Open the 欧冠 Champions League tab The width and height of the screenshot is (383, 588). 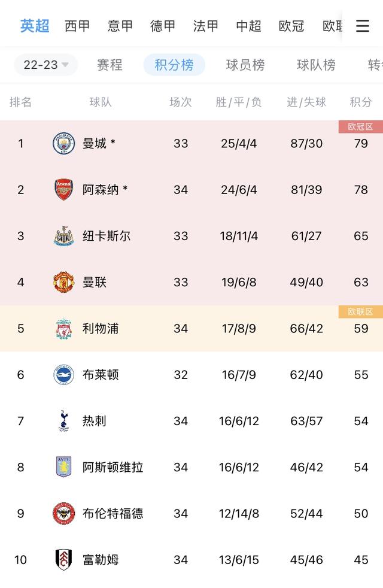coord(291,26)
